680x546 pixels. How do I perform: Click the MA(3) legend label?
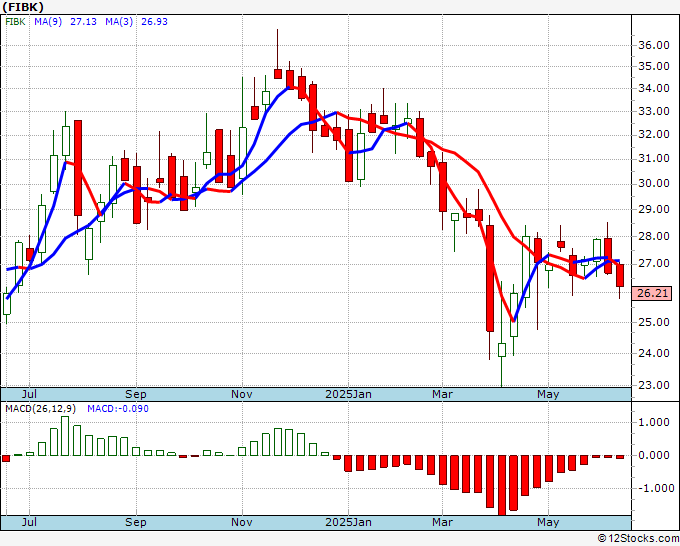(119, 22)
